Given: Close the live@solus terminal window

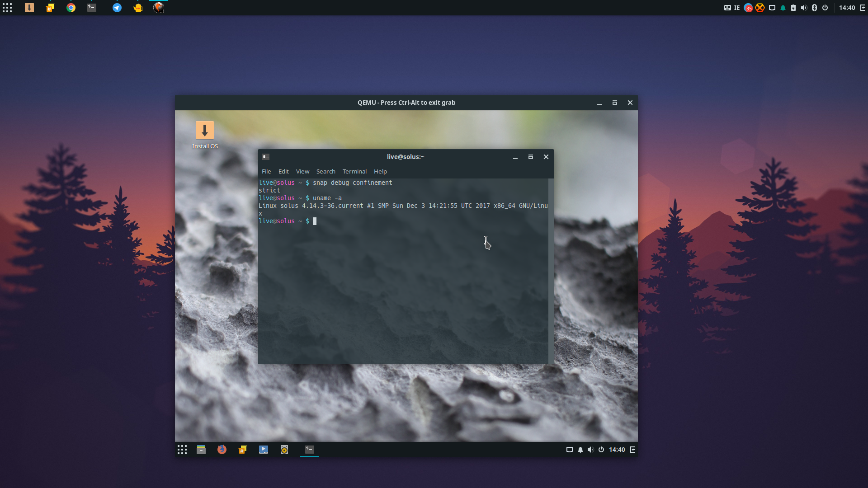Looking at the screenshot, I should coord(546,157).
